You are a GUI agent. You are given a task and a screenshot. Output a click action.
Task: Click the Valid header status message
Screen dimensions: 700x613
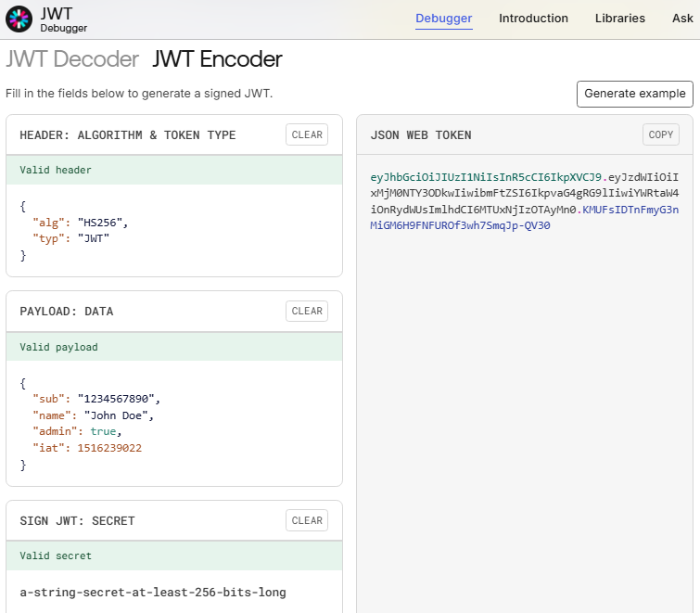[56, 170]
